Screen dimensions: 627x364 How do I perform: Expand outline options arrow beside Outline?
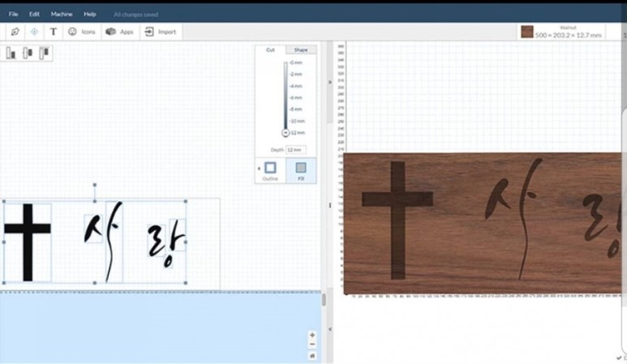(259, 168)
